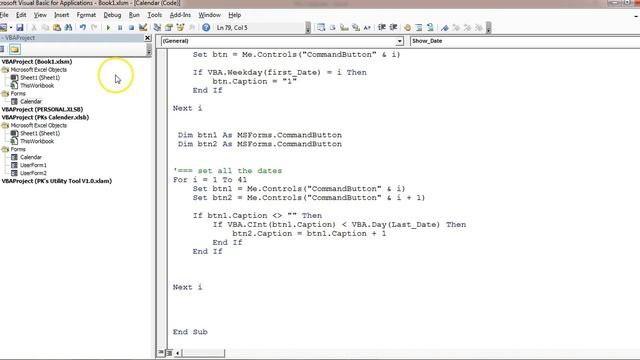Open the Debug menu
Image resolution: width=640 pixels, height=360 pixels.
pos(112,15)
